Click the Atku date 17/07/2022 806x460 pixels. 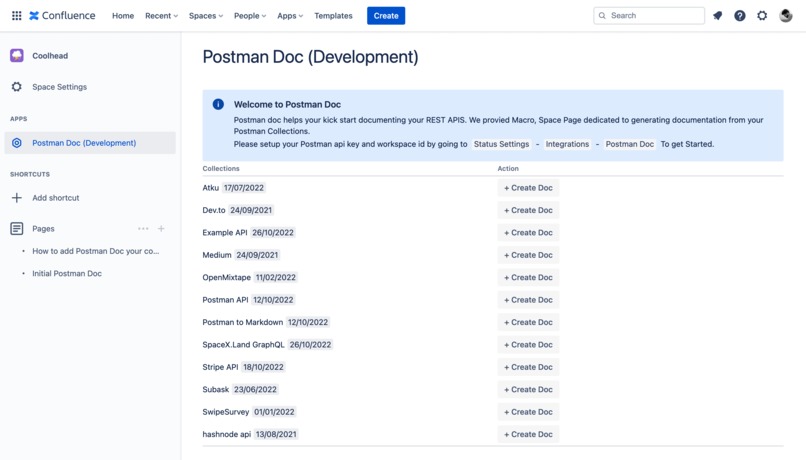pyautogui.click(x=244, y=188)
